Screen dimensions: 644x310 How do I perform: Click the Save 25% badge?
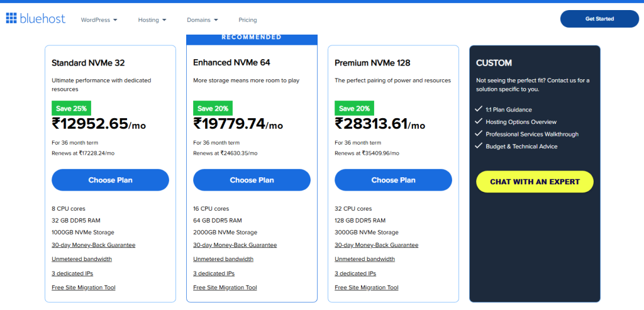click(x=72, y=108)
